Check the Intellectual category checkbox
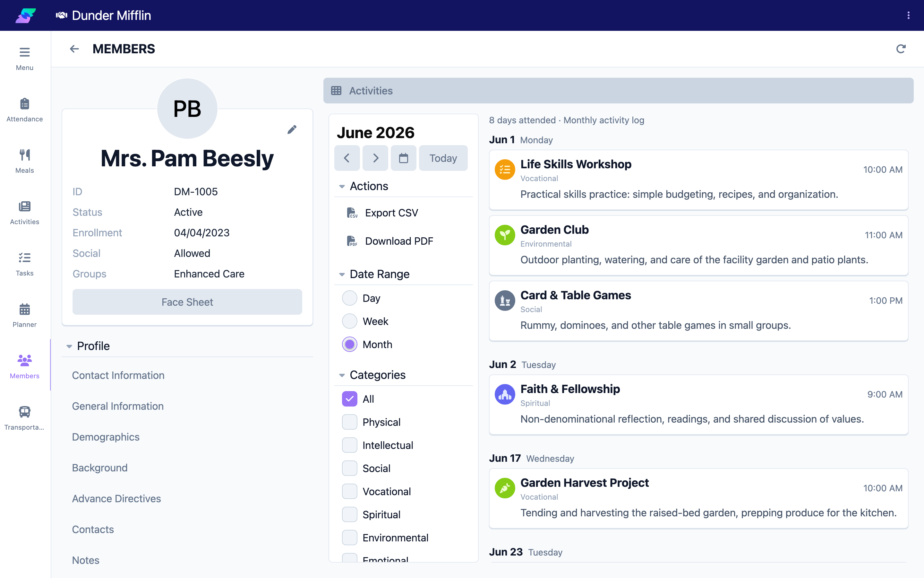This screenshot has width=924, height=578. 349,445
